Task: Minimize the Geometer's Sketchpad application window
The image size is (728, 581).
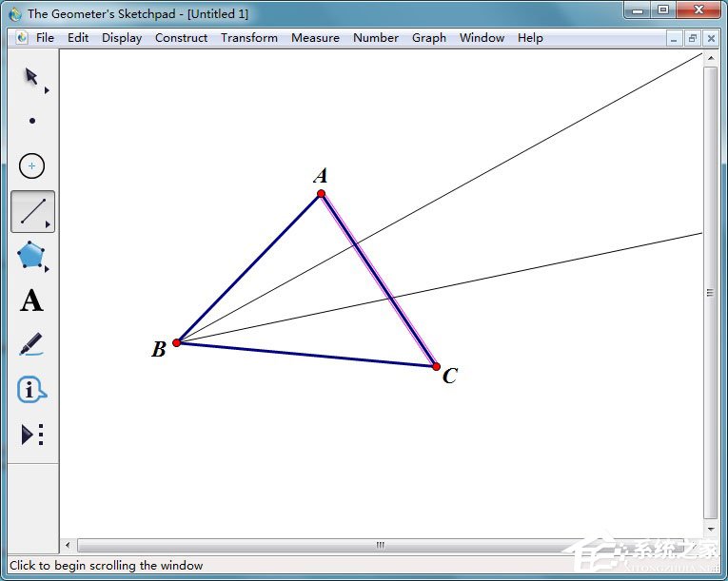Action: (638, 10)
